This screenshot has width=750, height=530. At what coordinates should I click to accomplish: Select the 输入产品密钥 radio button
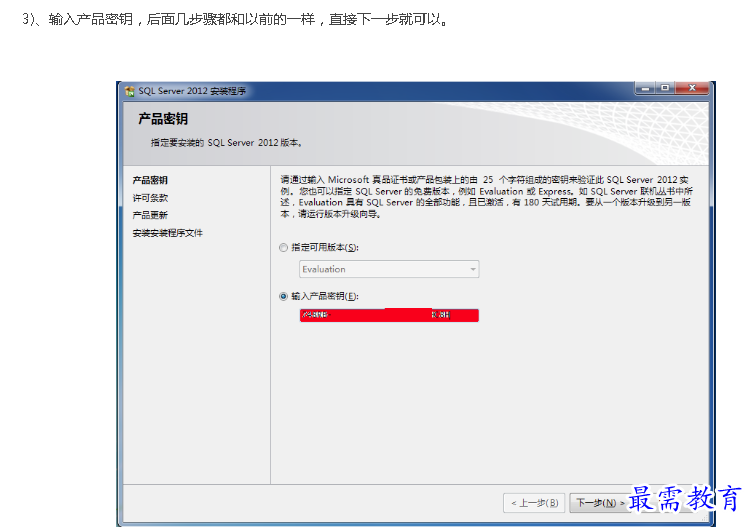[283, 296]
